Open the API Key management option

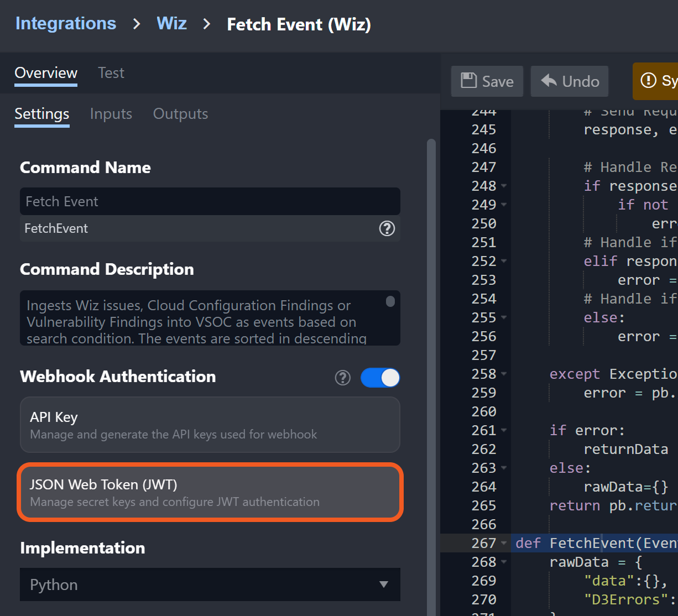pos(210,425)
